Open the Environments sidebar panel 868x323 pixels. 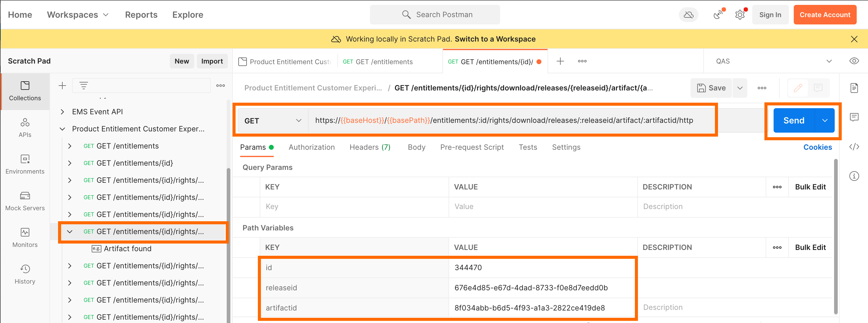coord(25,164)
